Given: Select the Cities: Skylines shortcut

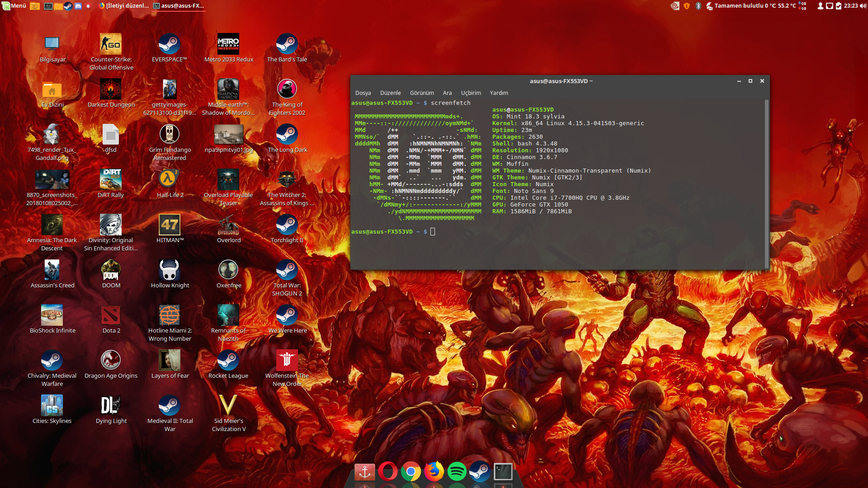Looking at the screenshot, I should (52, 410).
